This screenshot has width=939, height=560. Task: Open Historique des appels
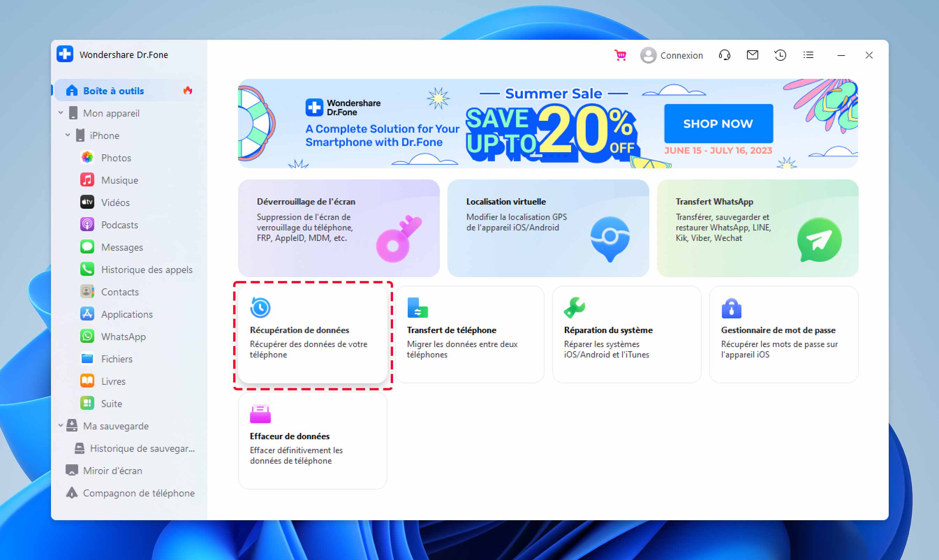click(x=146, y=270)
